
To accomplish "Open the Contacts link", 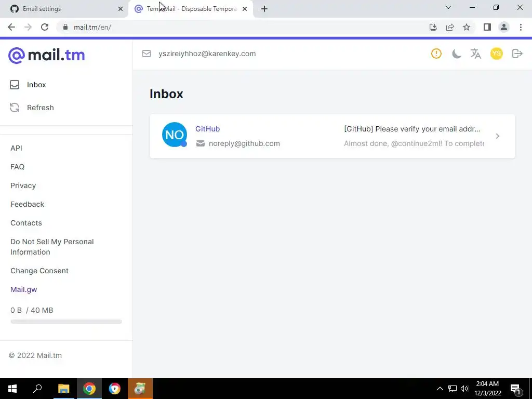I will coord(26,223).
